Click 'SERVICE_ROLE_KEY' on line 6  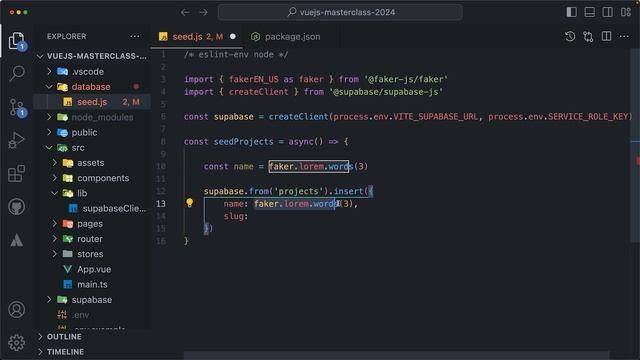point(587,117)
